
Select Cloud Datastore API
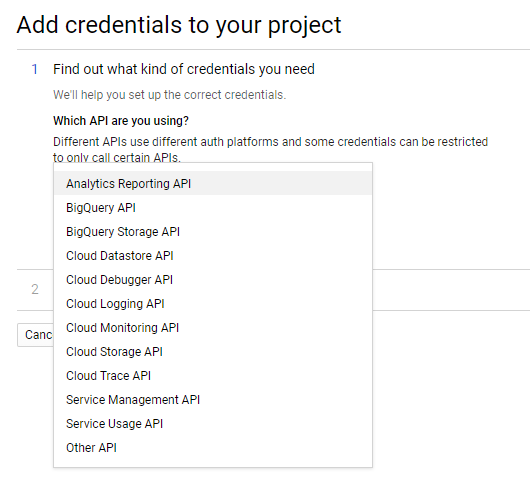(213, 256)
